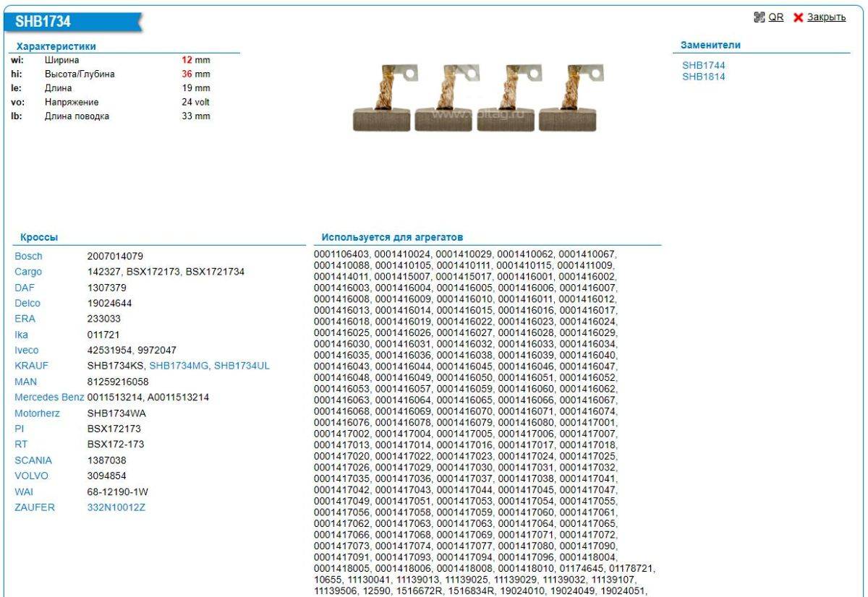Open the ZAUFER part 332N10012Z link
The width and height of the screenshot is (868, 597).
pyautogui.click(x=116, y=508)
